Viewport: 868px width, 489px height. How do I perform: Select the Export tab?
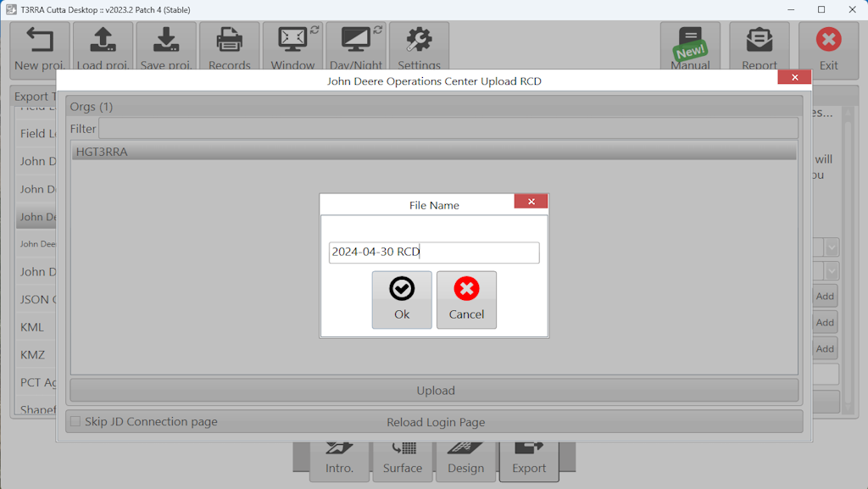[529, 461]
